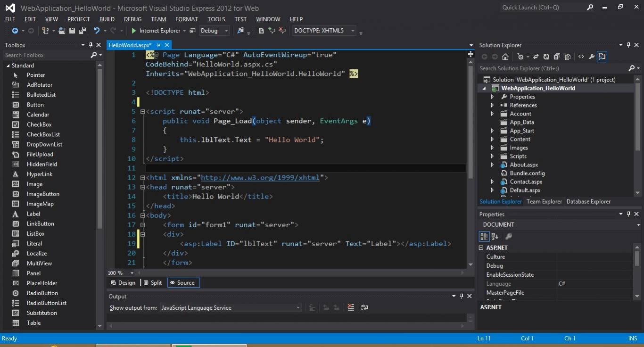Save the HelloWorld.aspx file with the Save icon
Screen dimensions: 644x347
click(72, 31)
